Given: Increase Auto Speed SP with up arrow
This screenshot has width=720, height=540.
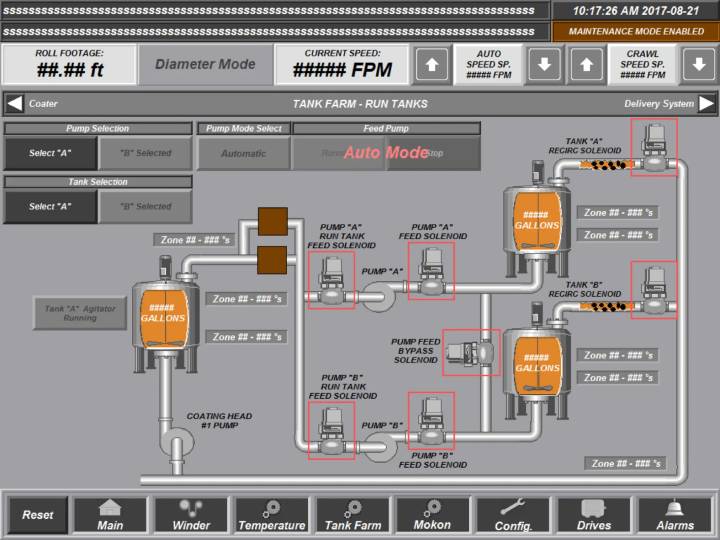Looking at the screenshot, I should (x=432, y=65).
